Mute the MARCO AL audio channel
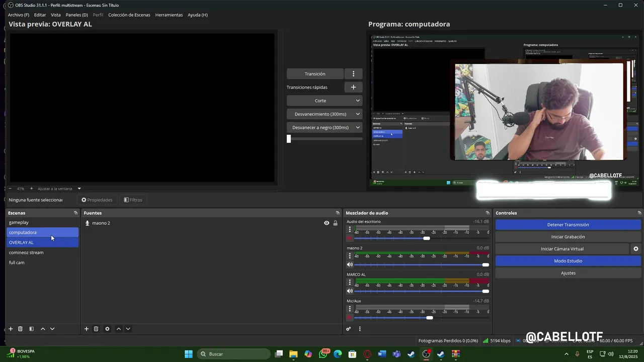The height and width of the screenshot is (362, 644). (x=350, y=291)
